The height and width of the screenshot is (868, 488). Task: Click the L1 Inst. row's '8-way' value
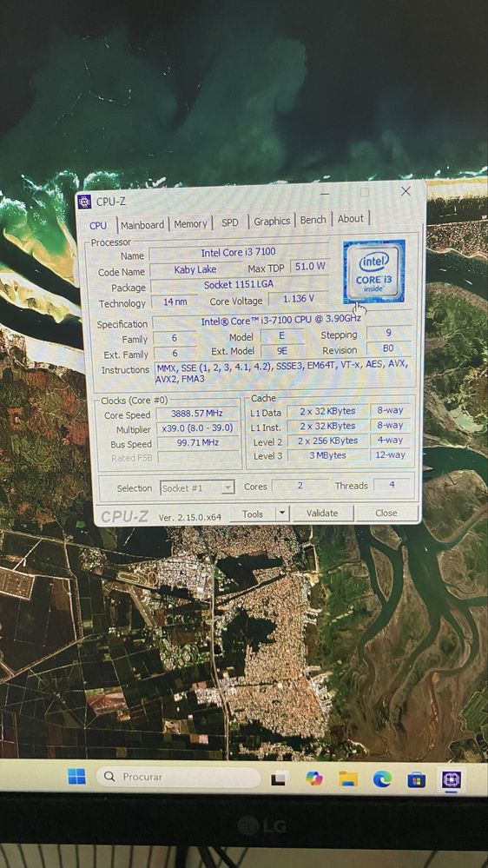coord(390,425)
